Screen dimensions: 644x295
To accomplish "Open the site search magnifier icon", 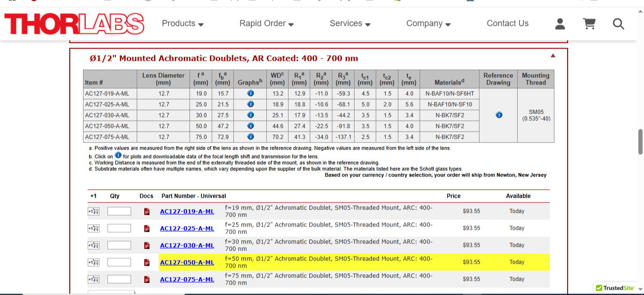I will click(619, 24).
